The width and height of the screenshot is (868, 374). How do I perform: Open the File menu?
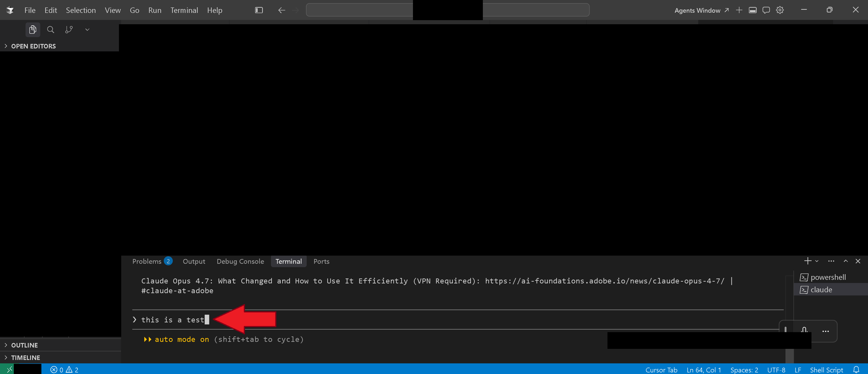(x=30, y=10)
